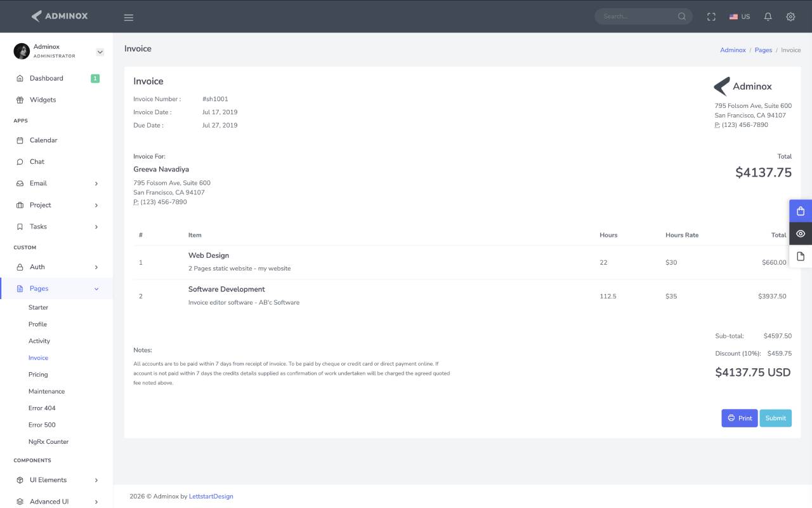The width and height of the screenshot is (812, 508).
Task: Click the $660.00 total cell
Action: 774,262
